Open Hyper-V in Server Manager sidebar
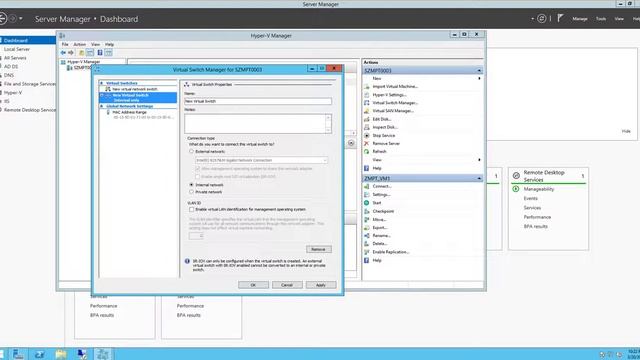This screenshot has width=640, height=360. click(13, 93)
